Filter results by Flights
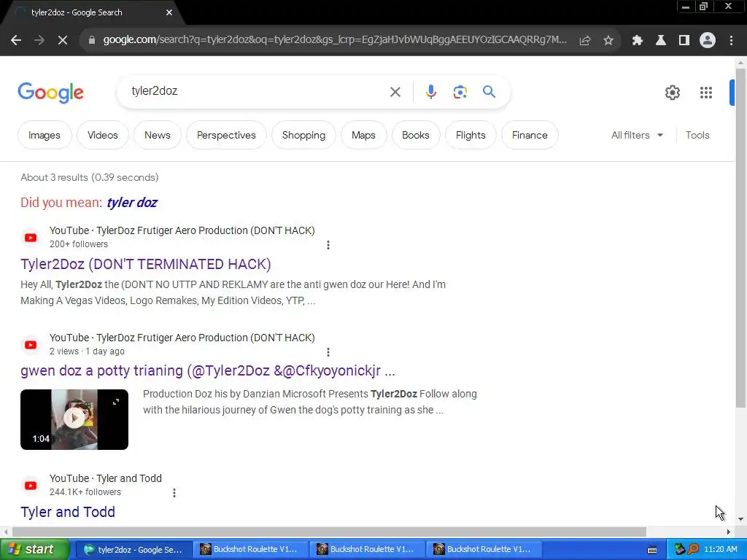The height and width of the screenshot is (560, 747). (471, 135)
